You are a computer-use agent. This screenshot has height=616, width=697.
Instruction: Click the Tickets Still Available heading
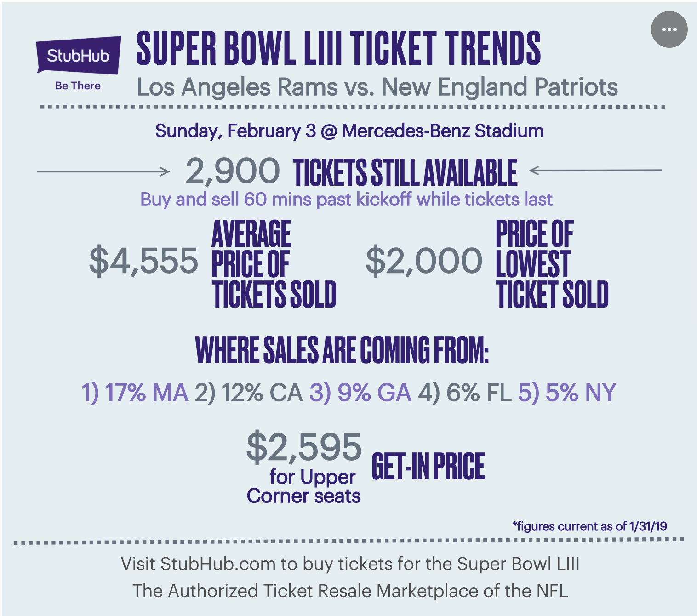pos(405,172)
